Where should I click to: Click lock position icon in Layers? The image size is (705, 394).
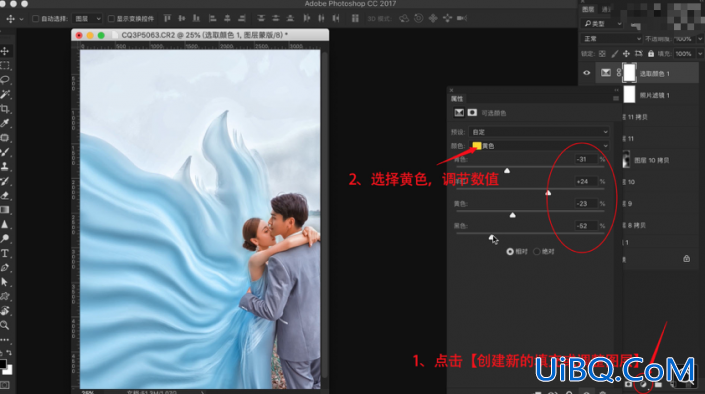626,54
